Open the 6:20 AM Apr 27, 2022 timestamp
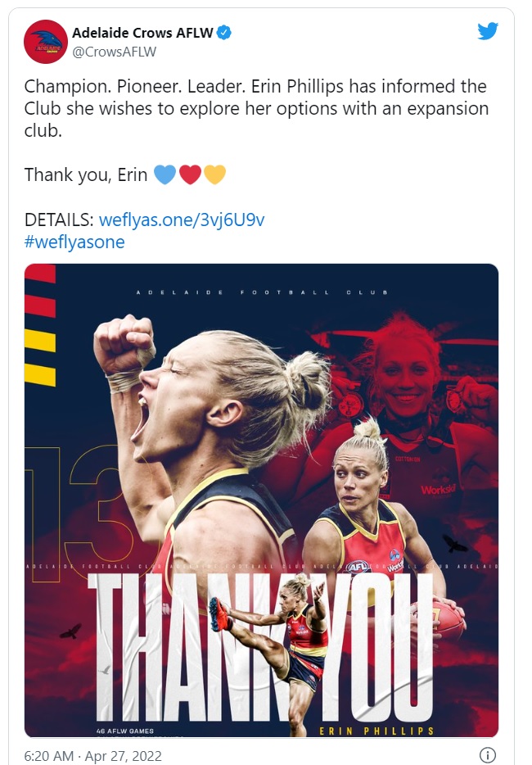 coord(92,755)
